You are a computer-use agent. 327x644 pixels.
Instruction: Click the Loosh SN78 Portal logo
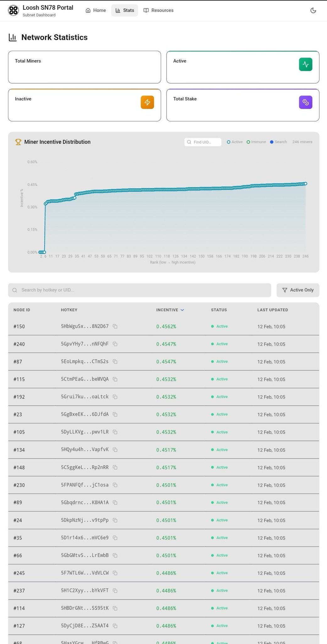(x=14, y=10)
